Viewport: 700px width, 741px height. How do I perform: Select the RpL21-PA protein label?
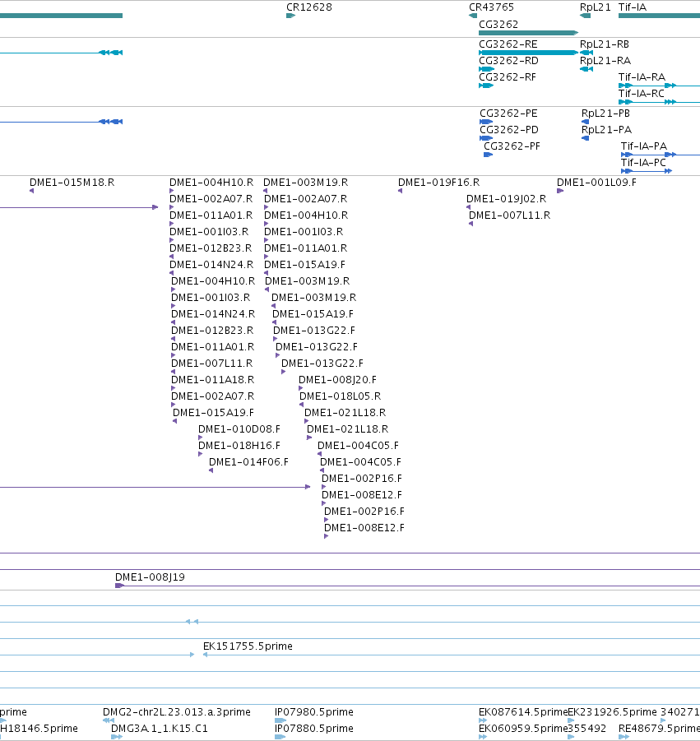(606, 129)
